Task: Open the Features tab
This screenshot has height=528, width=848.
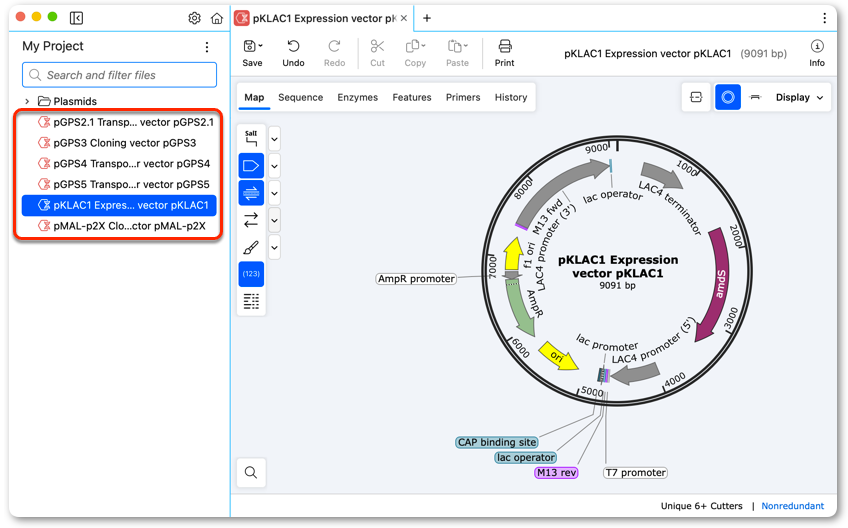Action: coord(412,97)
